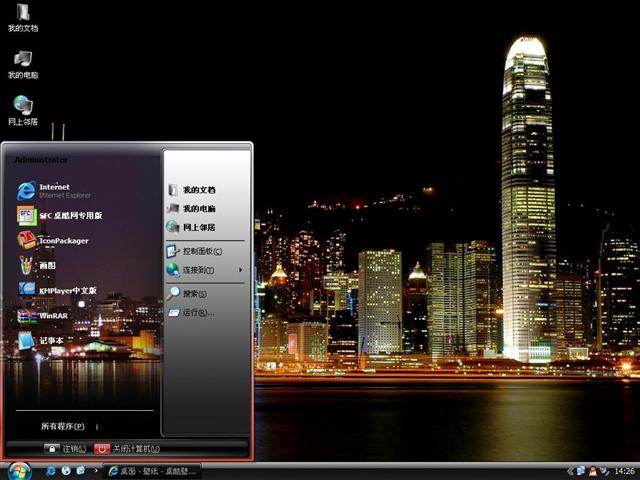Launch SFC 桌酷网专用版 in the Start menu
This screenshot has height=480, width=640.
coord(60,216)
